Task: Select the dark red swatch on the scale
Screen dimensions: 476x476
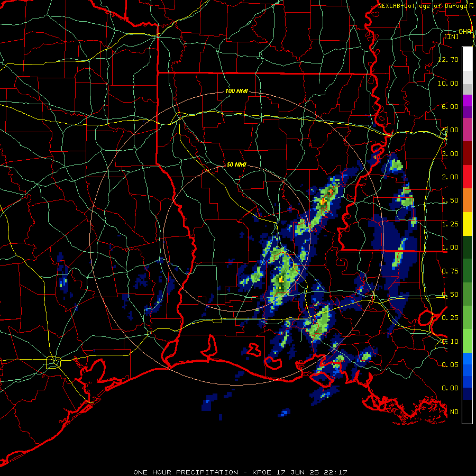Action: coord(467,153)
